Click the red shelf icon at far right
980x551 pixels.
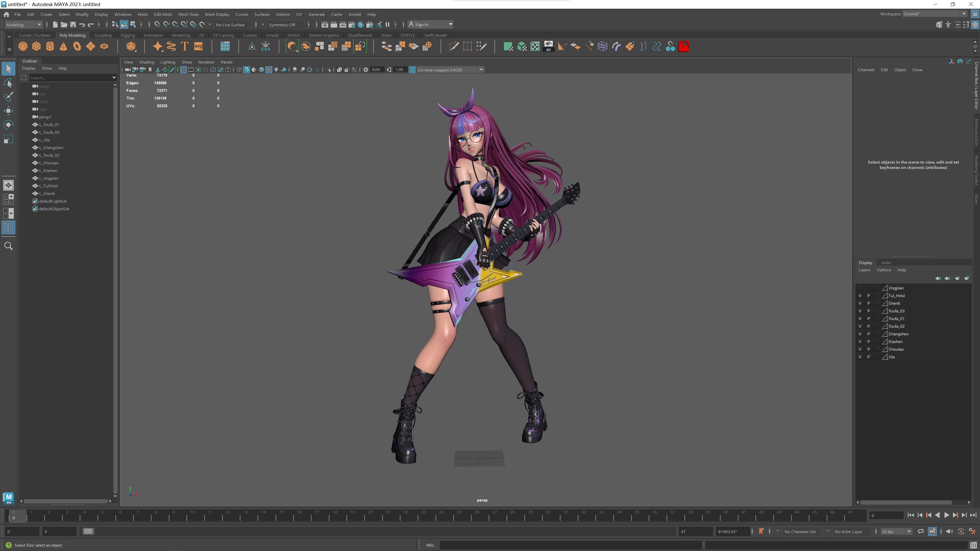pos(684,46)
